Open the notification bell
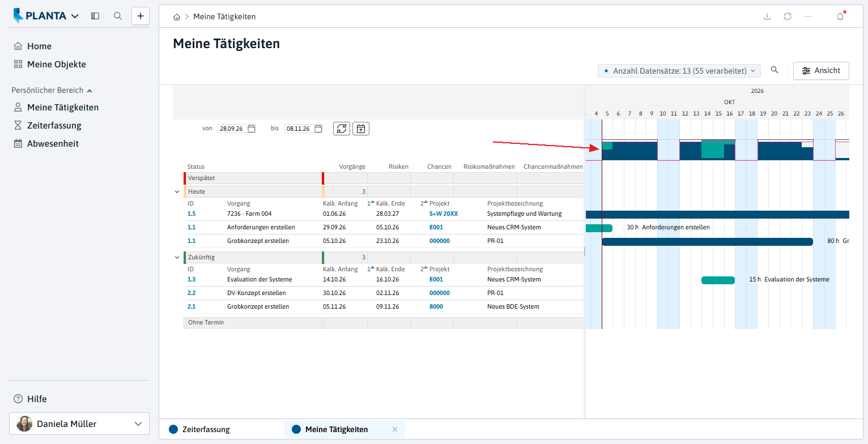868x444 pixels. coord(840,16)
